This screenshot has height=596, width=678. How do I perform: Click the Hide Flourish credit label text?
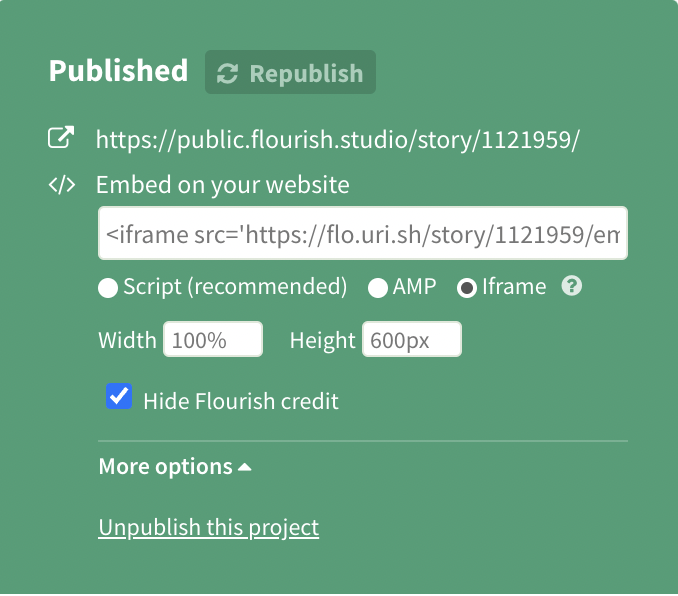pyautogui.click(x=241, y=401)
